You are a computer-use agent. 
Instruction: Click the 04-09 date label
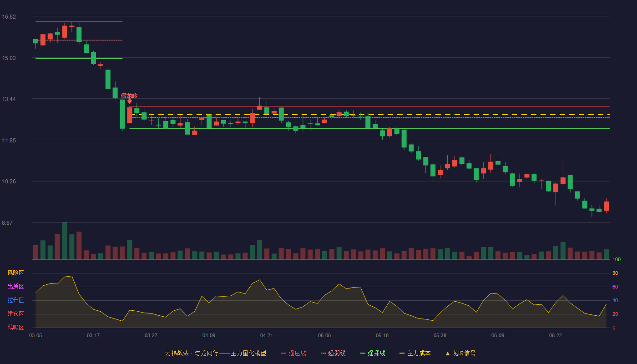coord(209,335)
